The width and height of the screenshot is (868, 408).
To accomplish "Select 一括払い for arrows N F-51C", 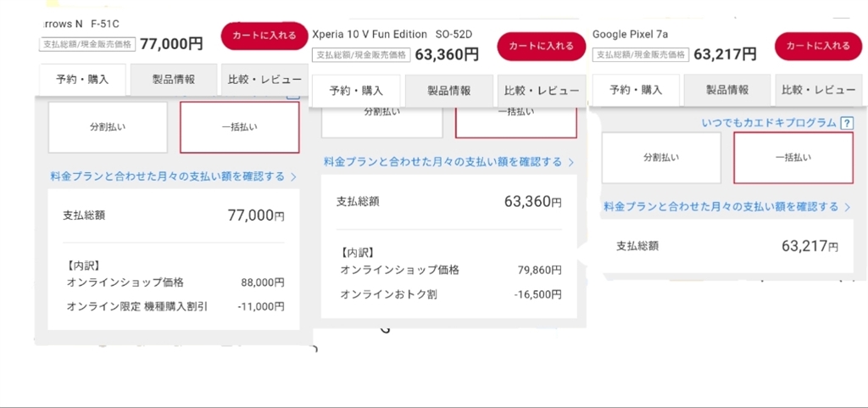I will click(239, 127).
